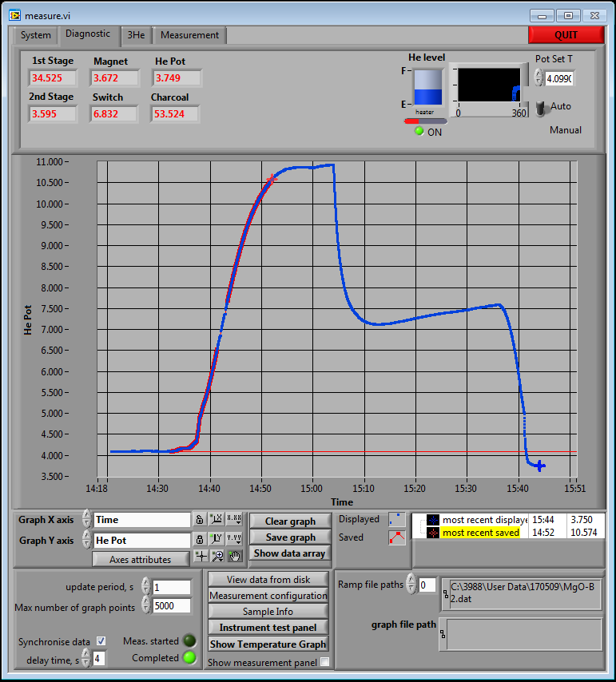
Task: Toggle the Synchronise data checkbox
Action: (x=101, y=640)
